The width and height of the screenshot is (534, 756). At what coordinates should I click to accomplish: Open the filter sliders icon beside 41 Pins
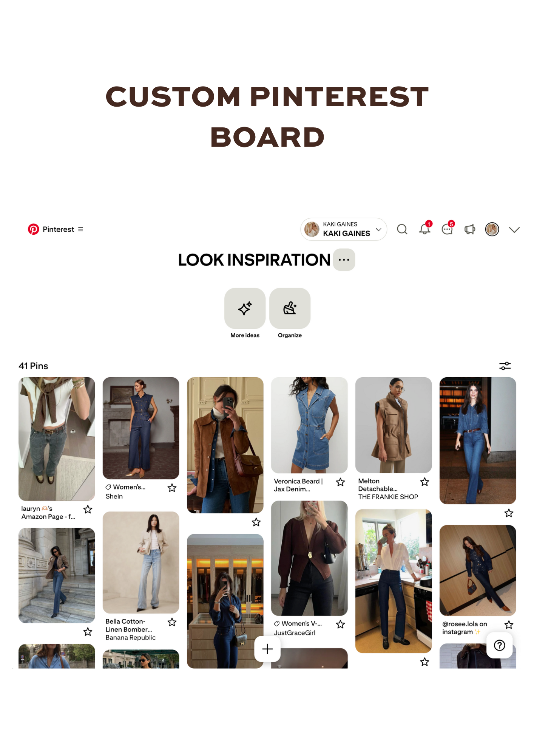[x=505, y=366]
